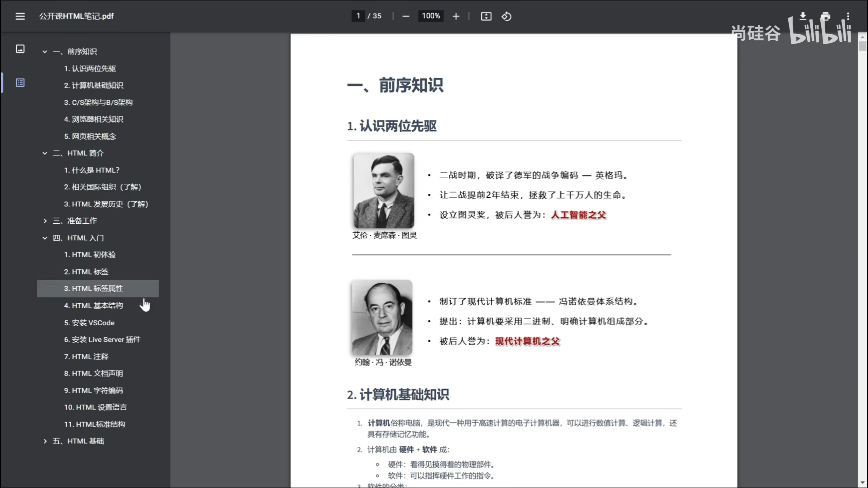Screen dimensions: 868x488
Task: Switch sidebar to thumbnail view
Action: (20, 49)
